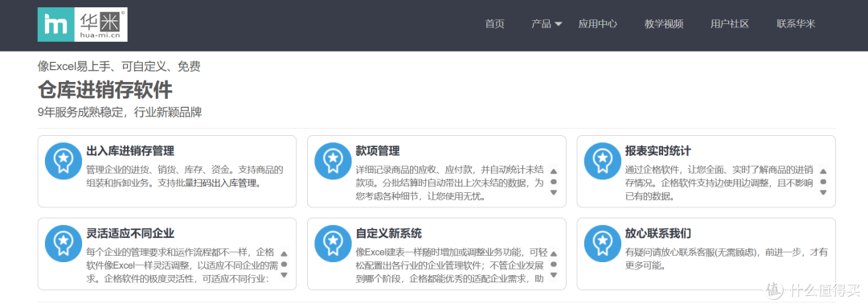This screenshot has width=868, height=308.
Task: Visit the 用户社区 page
Action: [730, 24]
